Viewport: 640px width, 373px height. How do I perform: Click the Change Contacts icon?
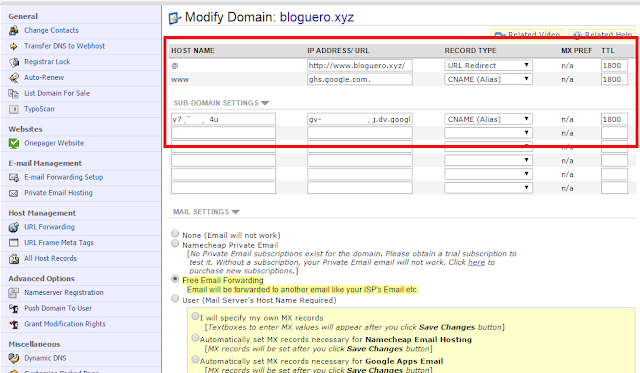tap(14, 30)
